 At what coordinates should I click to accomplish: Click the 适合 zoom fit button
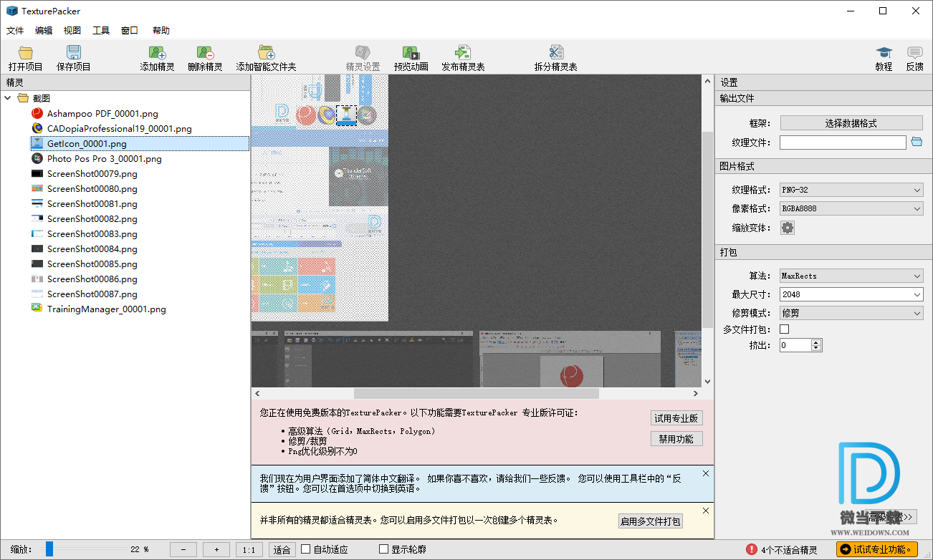(x=282, y=549)
